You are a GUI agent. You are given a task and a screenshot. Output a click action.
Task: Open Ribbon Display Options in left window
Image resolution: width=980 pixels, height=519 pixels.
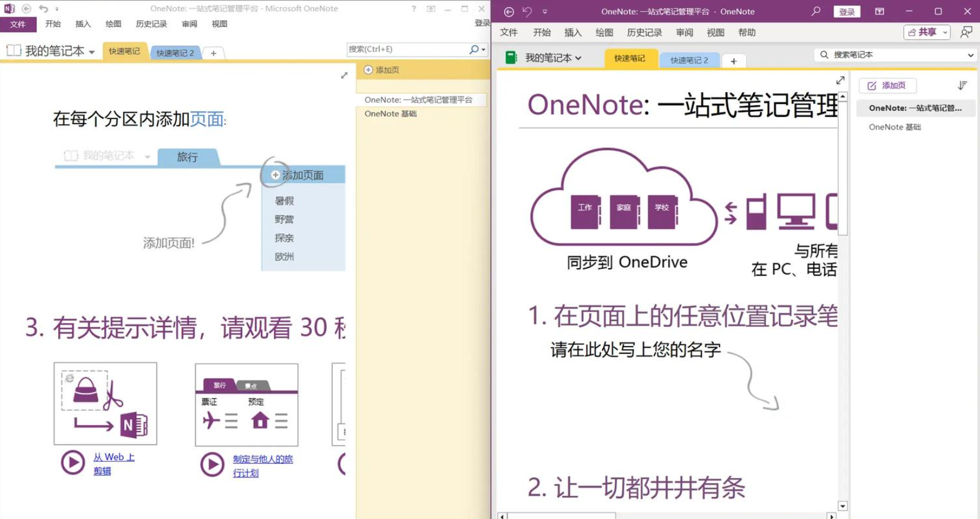coord(431,8)
